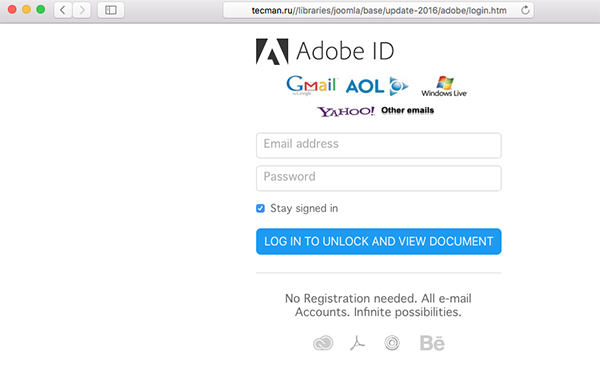Click Log In to Unlock and View Document
Screen dimensions: 600x376
coord(378,241)
